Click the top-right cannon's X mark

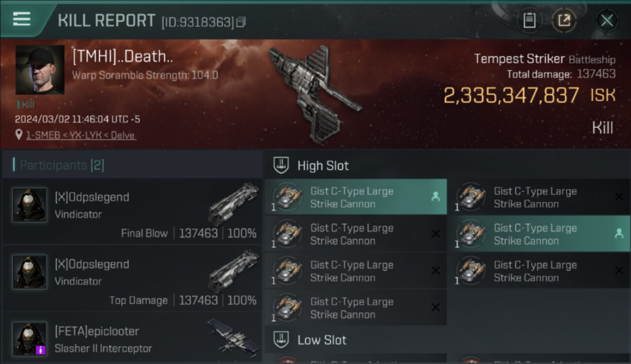pyautogui.click(x=619, y=197)
